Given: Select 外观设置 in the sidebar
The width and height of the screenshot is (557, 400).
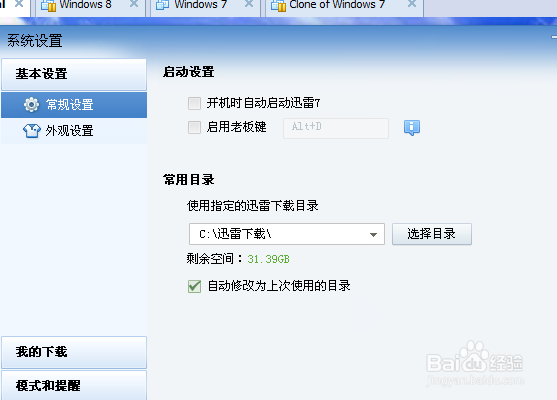Looking at the screenshot, I should (x=74, y=131).
